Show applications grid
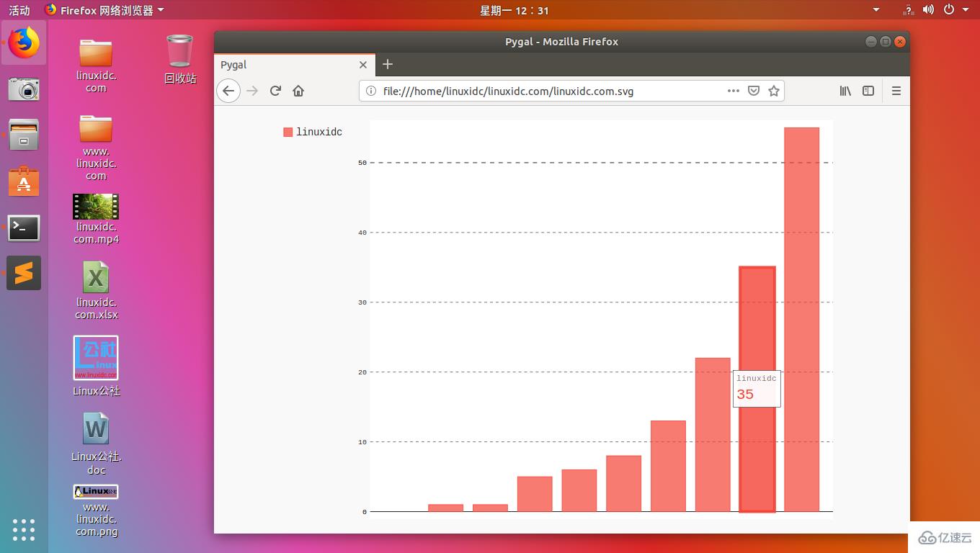Viewport: 980px width, 553px height. (x=24, y=529)
